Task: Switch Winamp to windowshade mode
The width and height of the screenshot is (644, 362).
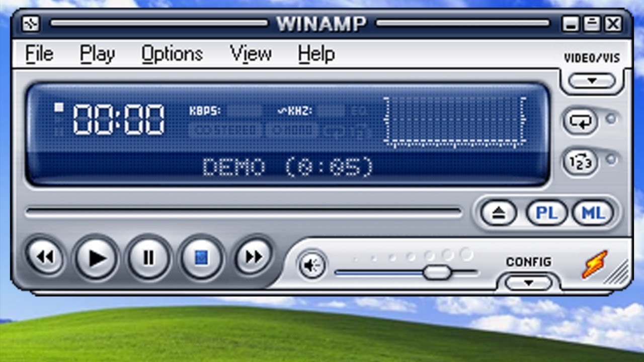Action: click(592, 24)
